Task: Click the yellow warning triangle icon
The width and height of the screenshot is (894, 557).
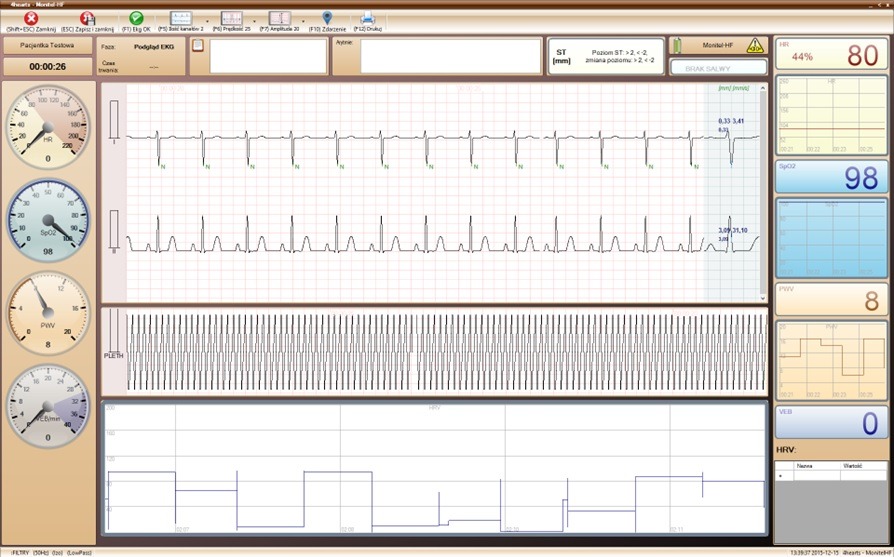Action: [755, 45]
